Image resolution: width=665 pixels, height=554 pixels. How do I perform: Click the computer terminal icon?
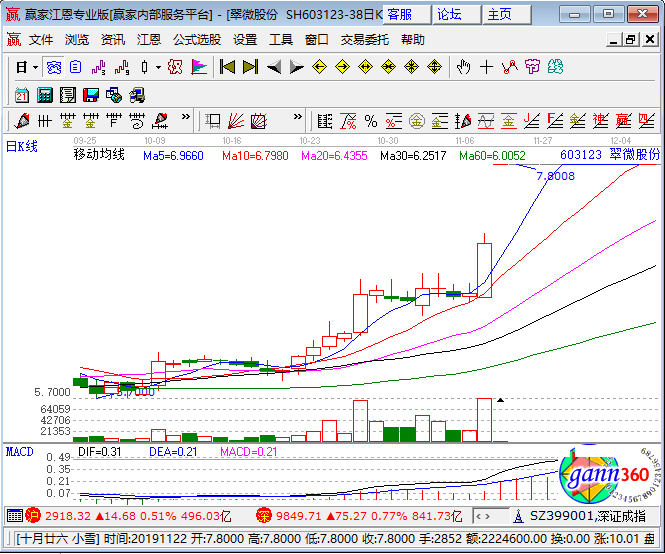click(x=137, y=95)
